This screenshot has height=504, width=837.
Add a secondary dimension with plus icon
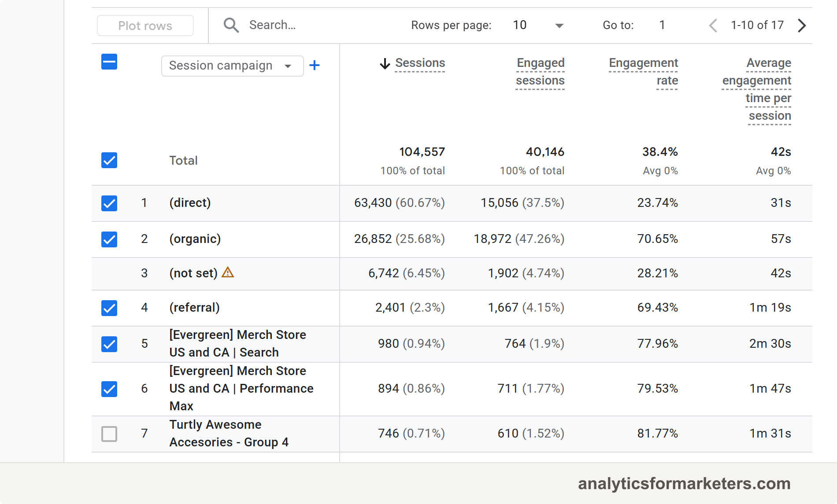point(315,66)
